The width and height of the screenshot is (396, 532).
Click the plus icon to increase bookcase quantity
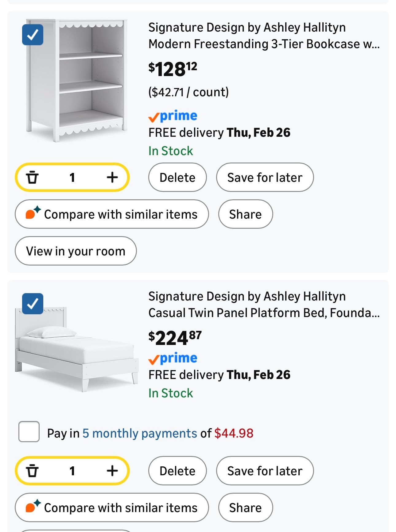click(113, 177)
